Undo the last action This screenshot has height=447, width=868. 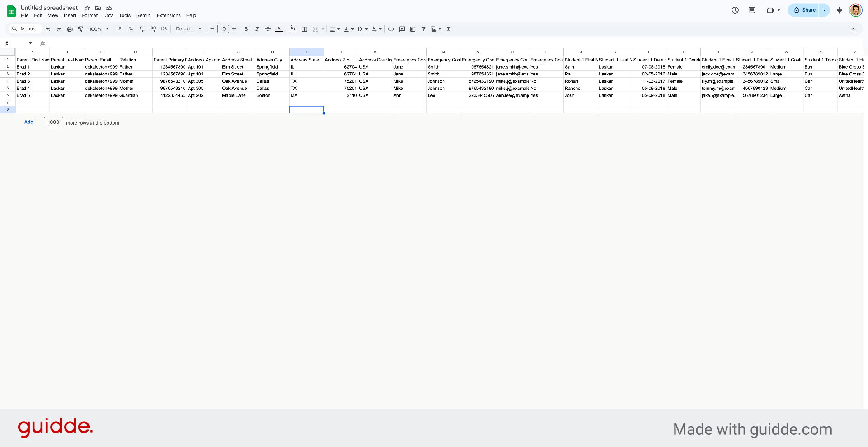[x=48, y=29]
